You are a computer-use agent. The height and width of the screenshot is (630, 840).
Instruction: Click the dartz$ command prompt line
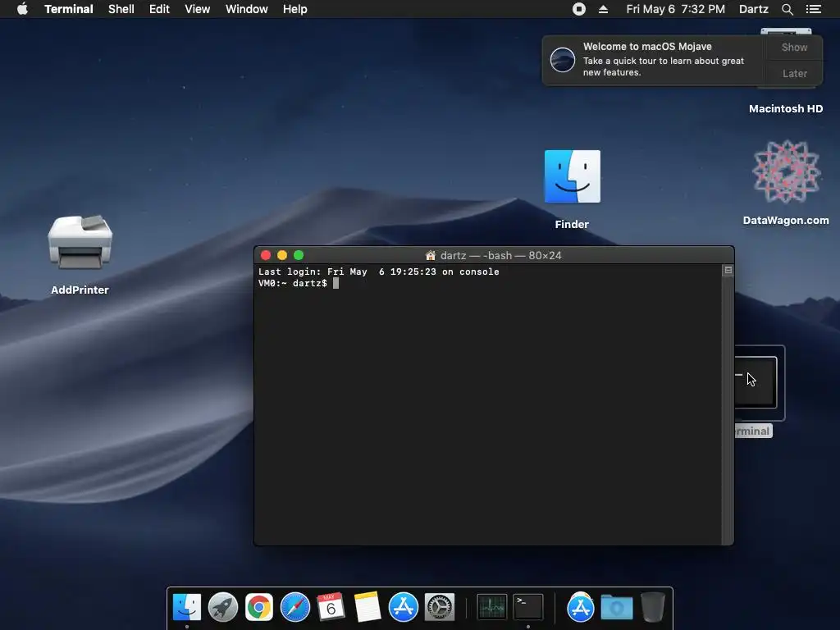coord(299,283)
